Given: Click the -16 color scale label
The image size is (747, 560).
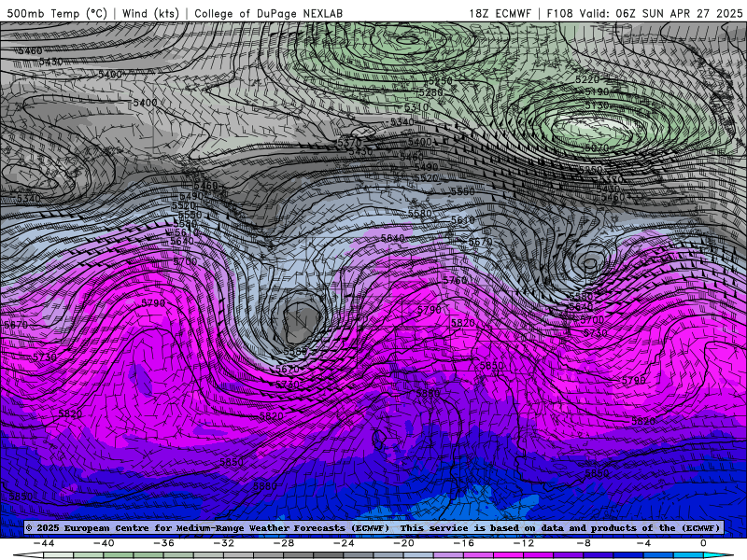Looking at the screenshot, I should (464, 543).
